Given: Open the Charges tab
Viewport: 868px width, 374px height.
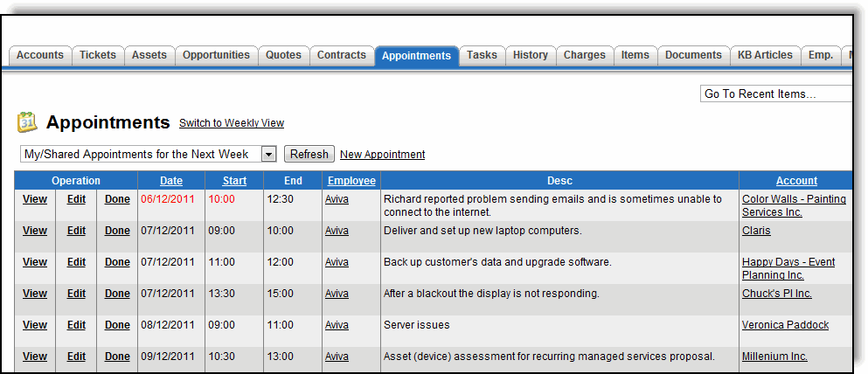Looking at the screenshot, I should [585, 55].
